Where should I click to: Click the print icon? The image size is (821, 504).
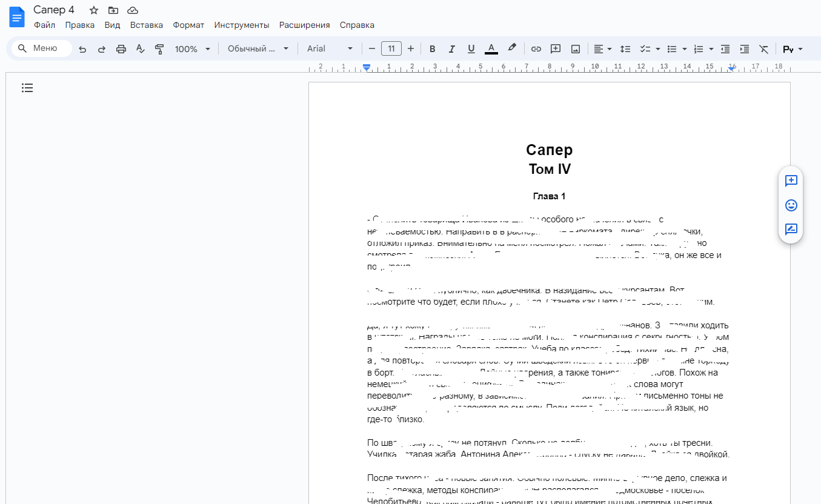(121, 49)
